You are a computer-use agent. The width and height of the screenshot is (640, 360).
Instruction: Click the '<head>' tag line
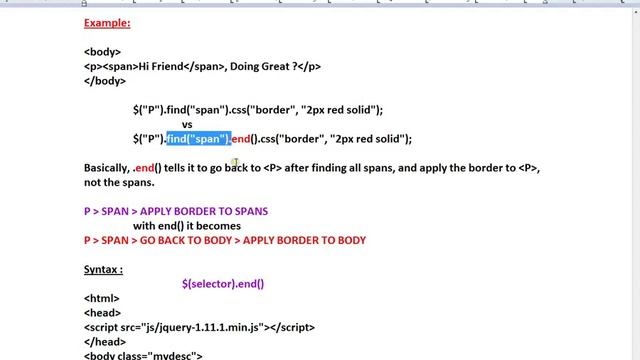coord(102,313)
